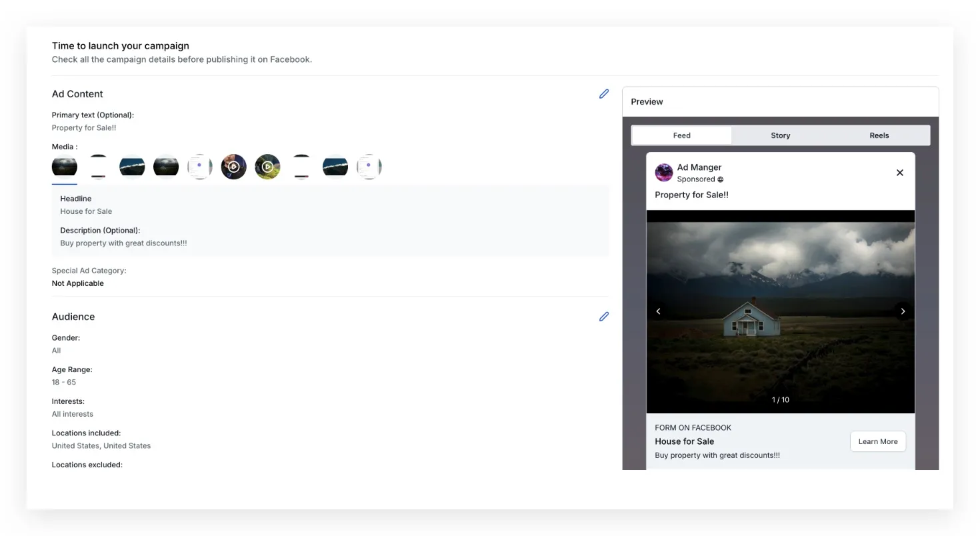Switch preview to the Reels tab
This screenshot has height=536, width=980.
click(x=879, y=135)
